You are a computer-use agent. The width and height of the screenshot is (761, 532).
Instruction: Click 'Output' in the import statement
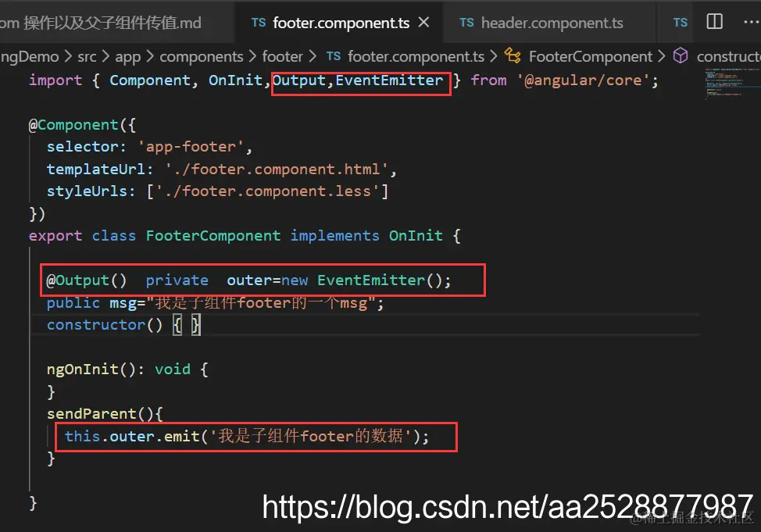click(x=299, y=80)
